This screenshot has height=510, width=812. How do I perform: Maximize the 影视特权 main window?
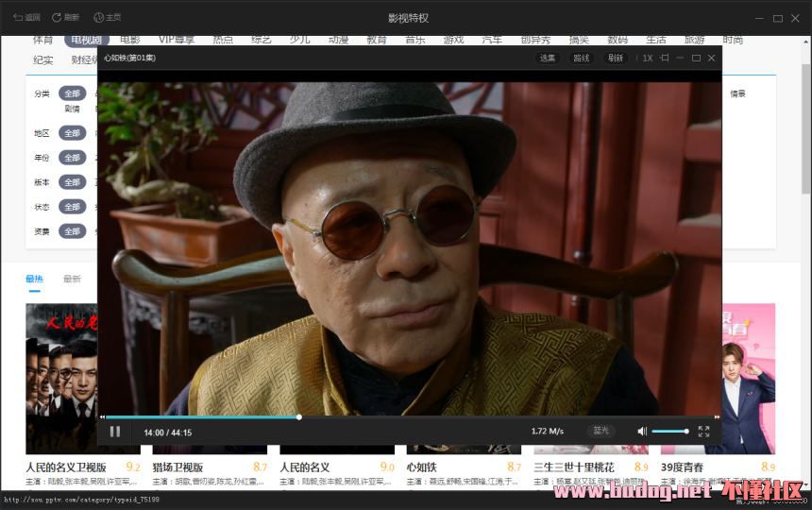(778, 18)
